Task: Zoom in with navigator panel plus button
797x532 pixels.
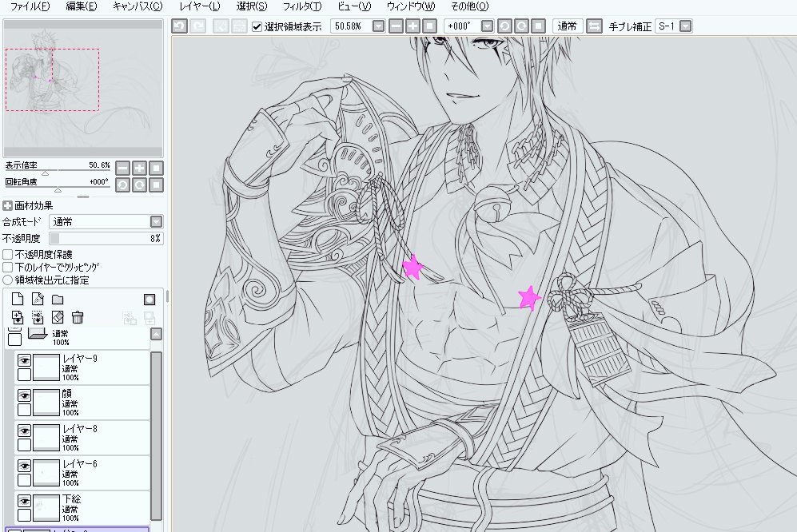Action: tap(139, 169)
